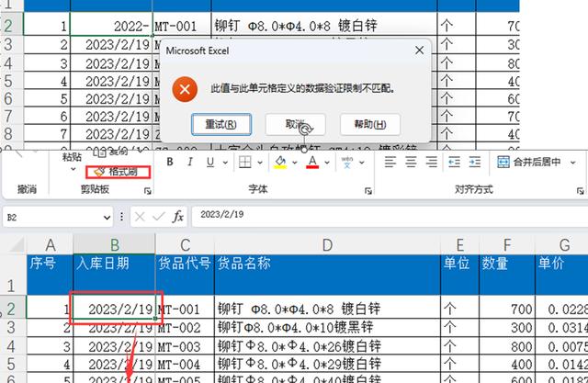Open the borders dropdown arrow

(x=259, y=163)
